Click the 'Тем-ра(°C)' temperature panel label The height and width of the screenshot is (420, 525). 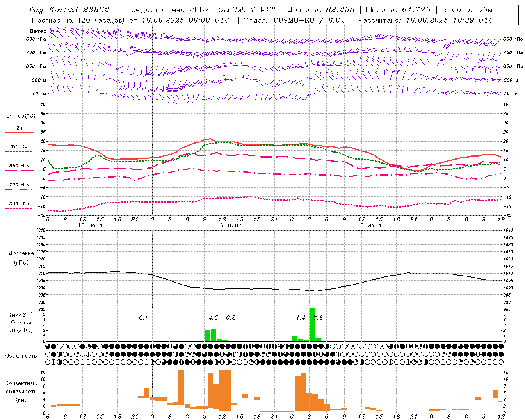(19, 116)
